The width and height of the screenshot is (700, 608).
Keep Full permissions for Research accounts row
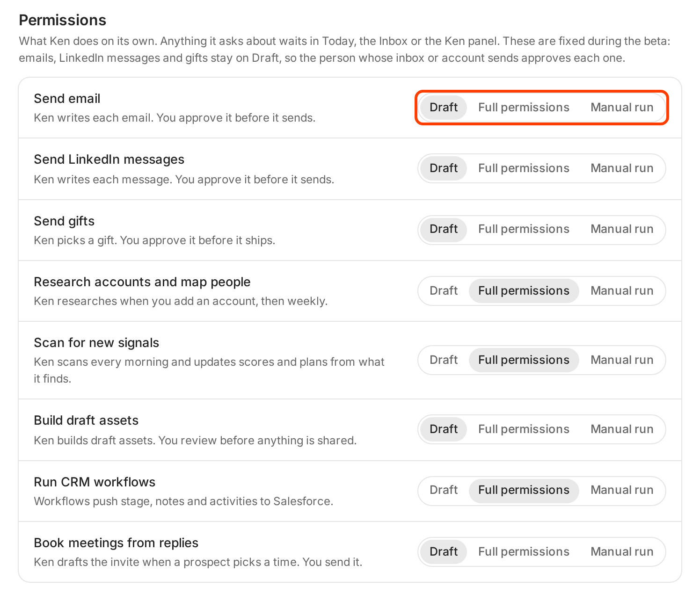click(x=524, y=291)
